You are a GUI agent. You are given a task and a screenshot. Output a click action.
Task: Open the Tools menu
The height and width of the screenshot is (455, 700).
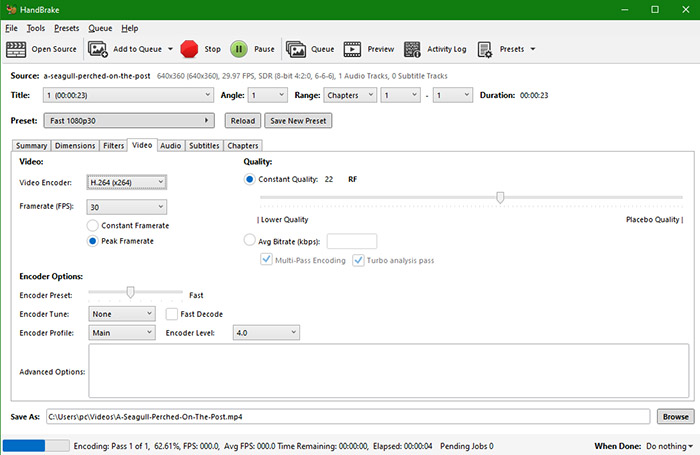point(36,28)
